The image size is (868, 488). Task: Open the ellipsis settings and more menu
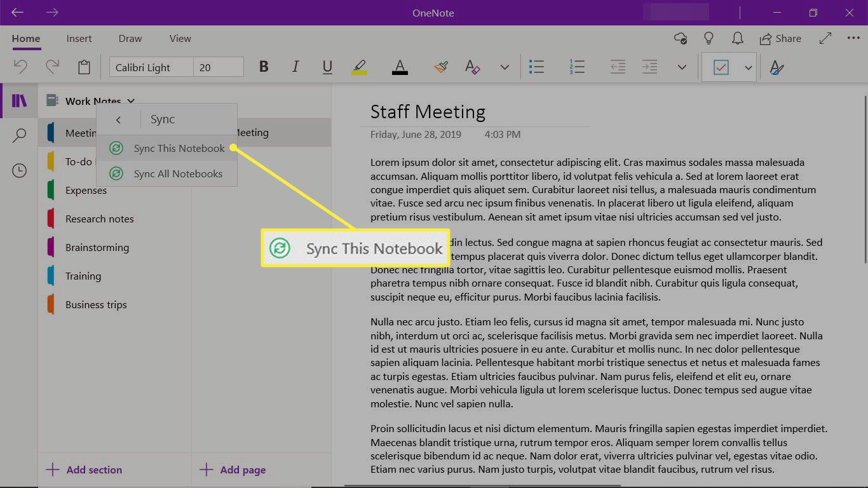(x=853, y=39)
